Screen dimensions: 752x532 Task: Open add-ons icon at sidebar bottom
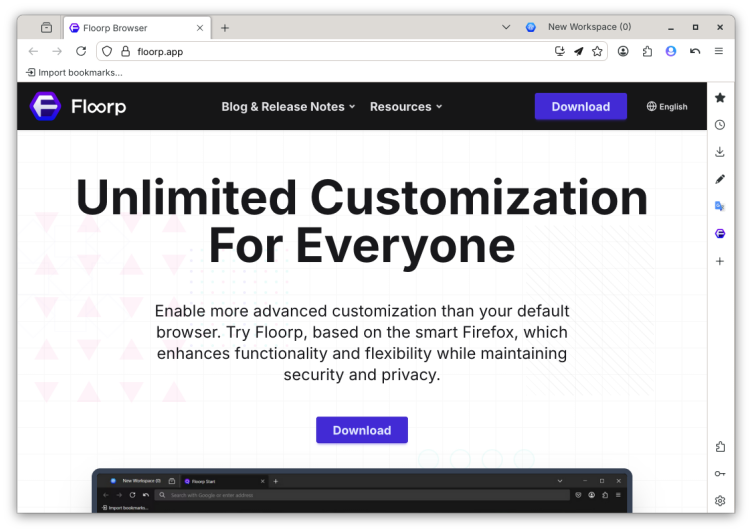720,447
